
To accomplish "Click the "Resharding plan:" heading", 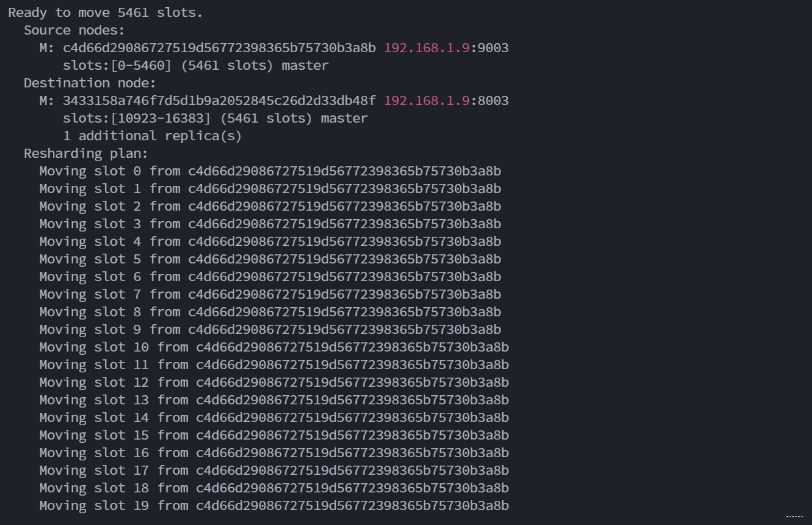I will click(85, 153).
